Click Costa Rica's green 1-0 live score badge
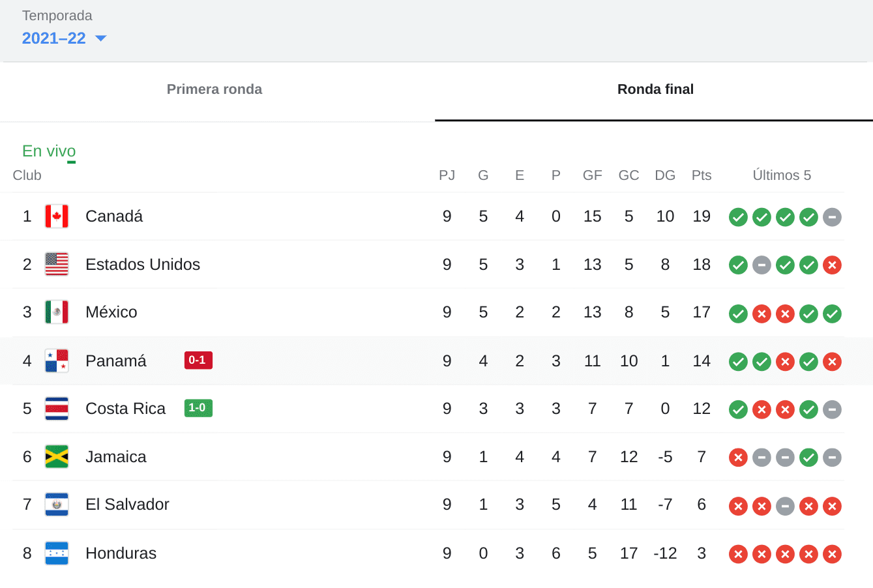 (x=198, y=408)
